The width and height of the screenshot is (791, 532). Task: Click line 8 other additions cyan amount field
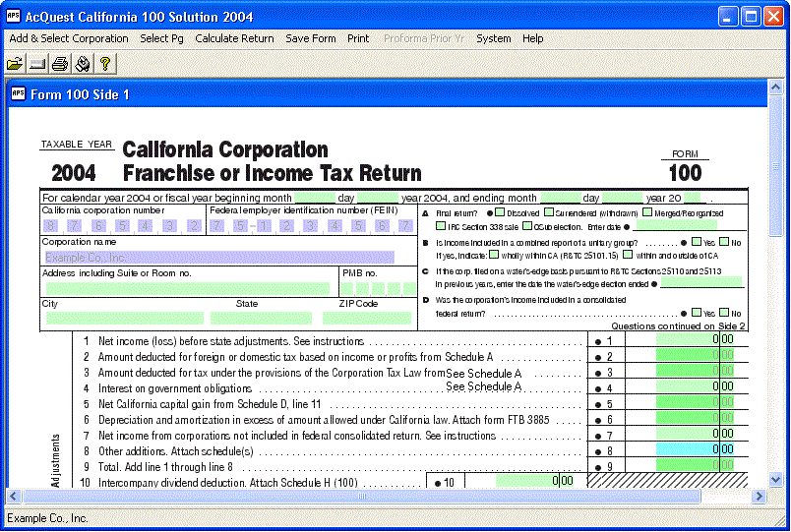point(696,449)
